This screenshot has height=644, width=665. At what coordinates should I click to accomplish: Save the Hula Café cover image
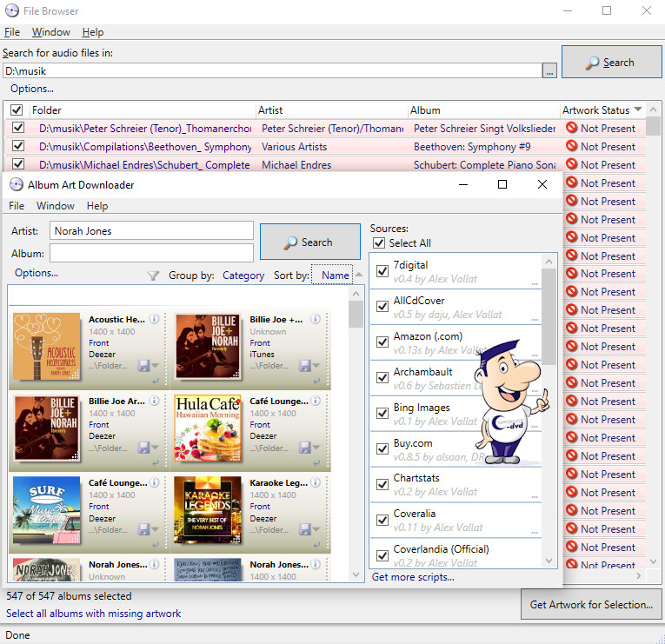click(x=305, y=448)
